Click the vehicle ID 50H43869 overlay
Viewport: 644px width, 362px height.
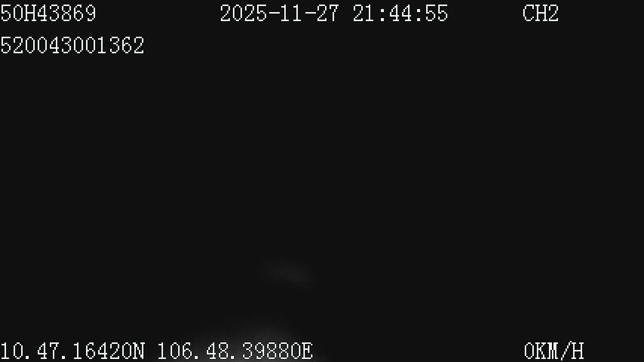[x=48, y=14]
